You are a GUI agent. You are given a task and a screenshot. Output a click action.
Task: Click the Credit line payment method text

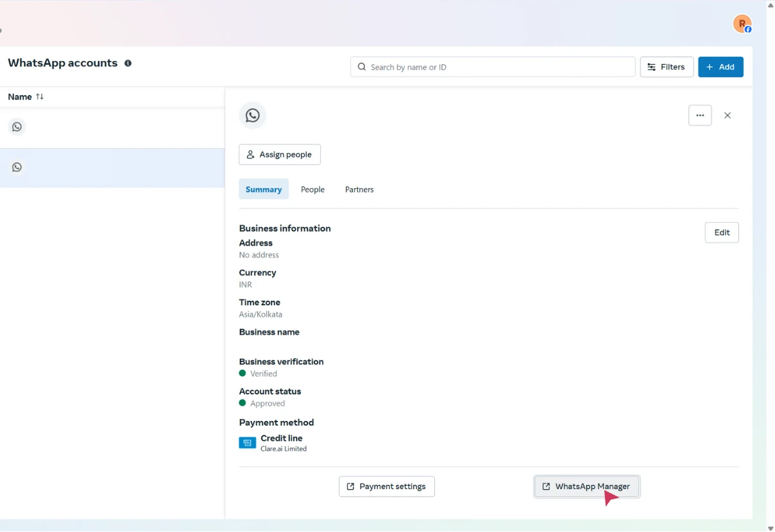pos(282,438)
